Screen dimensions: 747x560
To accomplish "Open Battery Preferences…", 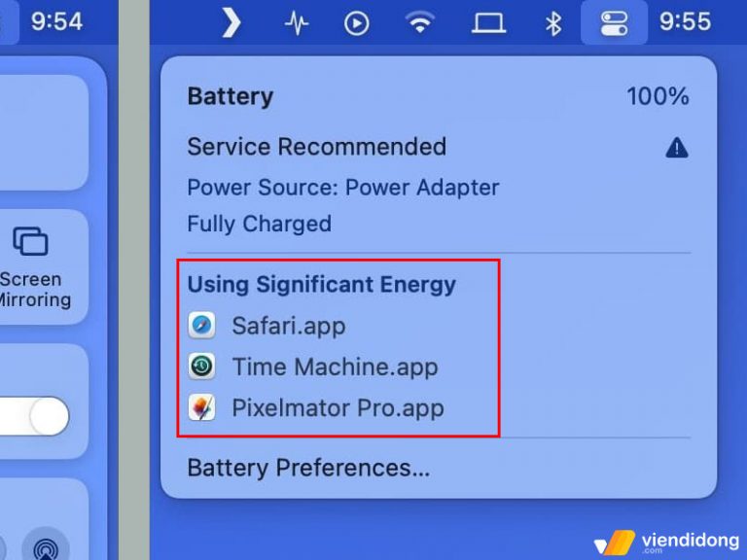I will point(308,468).
